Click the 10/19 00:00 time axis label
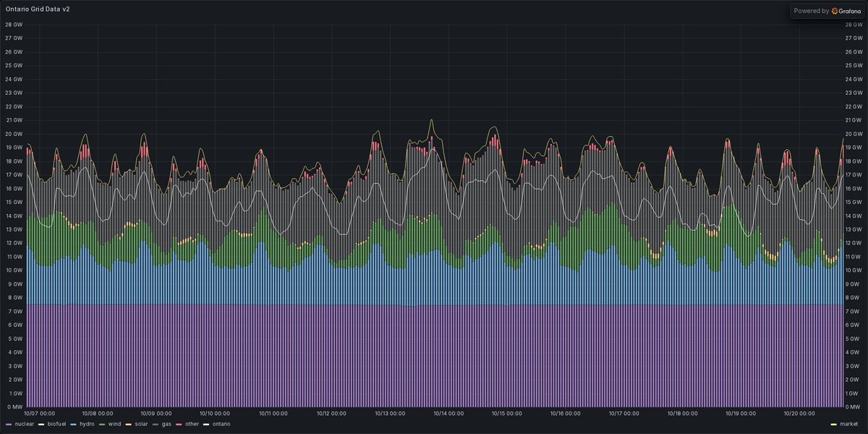The height and width of the screenshot is (434, 868). [739, 414]
